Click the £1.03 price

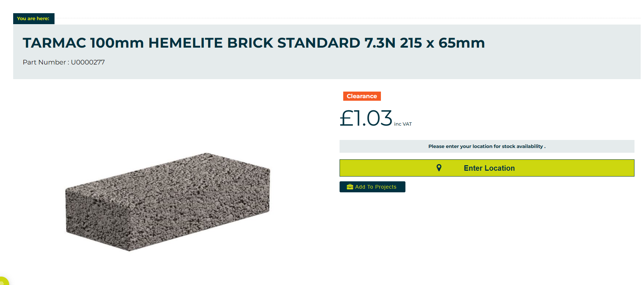click(x=366, y=118)
